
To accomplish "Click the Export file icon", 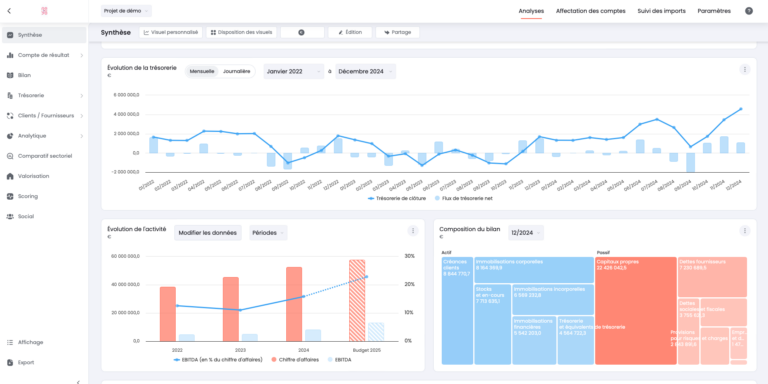I will [x=10, y=362].
